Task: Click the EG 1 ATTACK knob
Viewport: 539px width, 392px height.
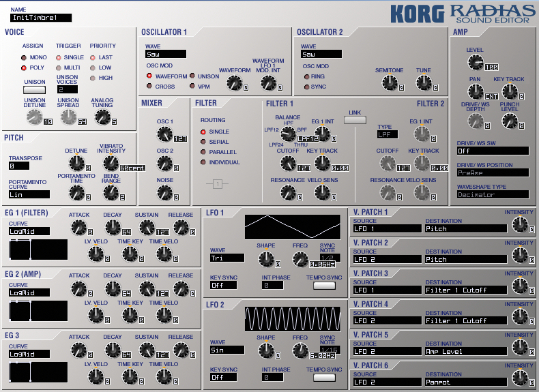Action: (x=78, y=227)
